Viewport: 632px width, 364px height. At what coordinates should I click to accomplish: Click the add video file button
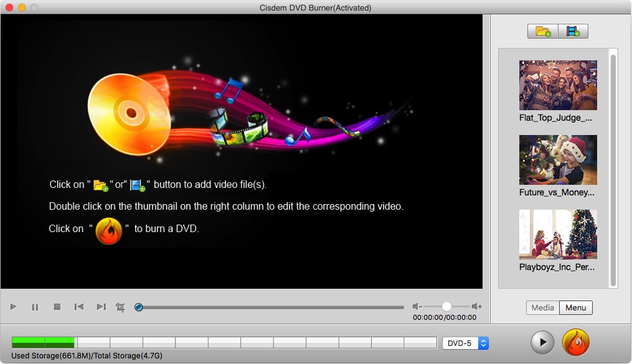573,31
